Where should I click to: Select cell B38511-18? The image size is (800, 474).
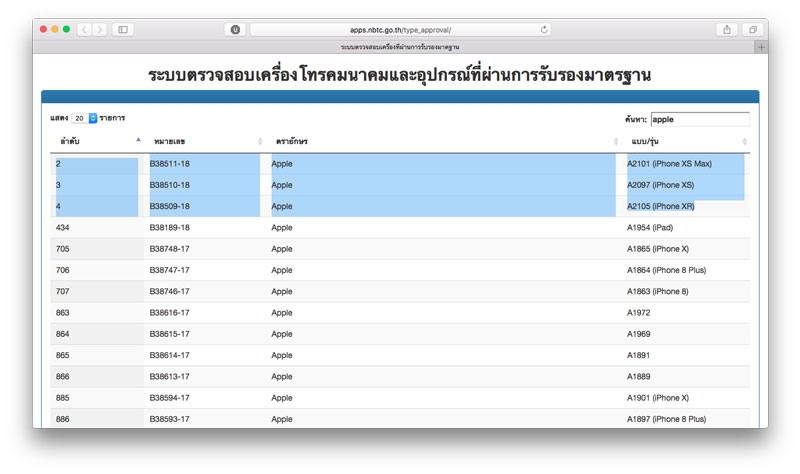[x=169, y=164]
